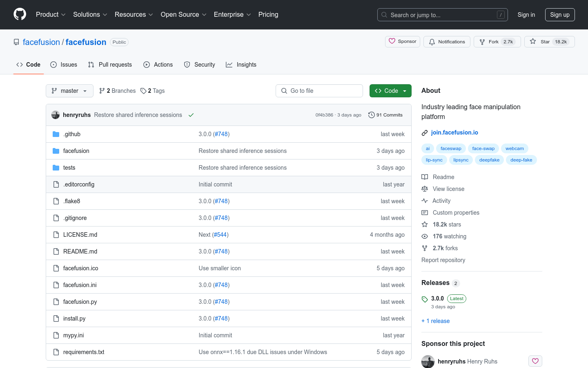Expand the Product menu

[x=51, y=15]
